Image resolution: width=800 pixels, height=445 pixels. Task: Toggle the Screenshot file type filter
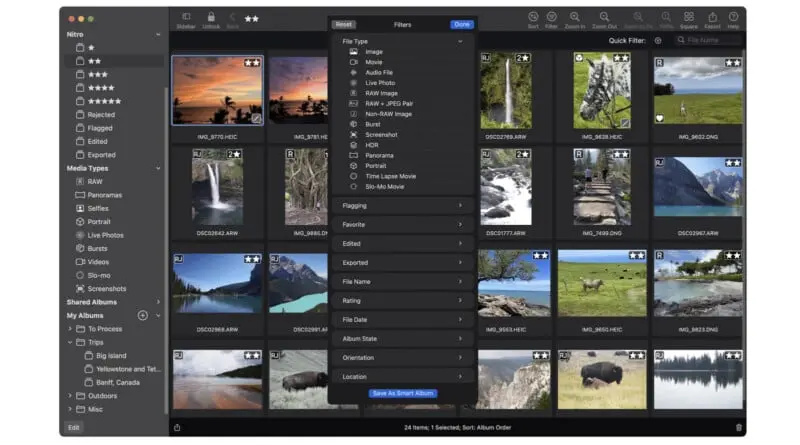pyautogui.click(x=380, y=134)
